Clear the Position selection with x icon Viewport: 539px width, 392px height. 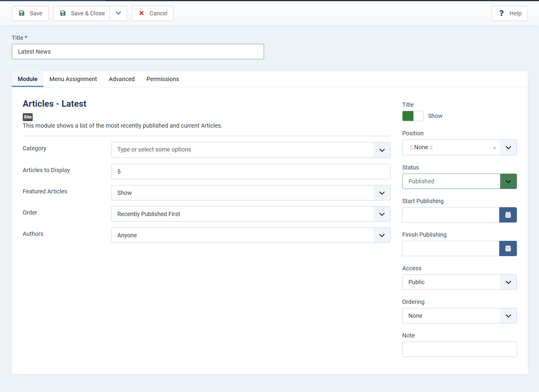(494, 148)
